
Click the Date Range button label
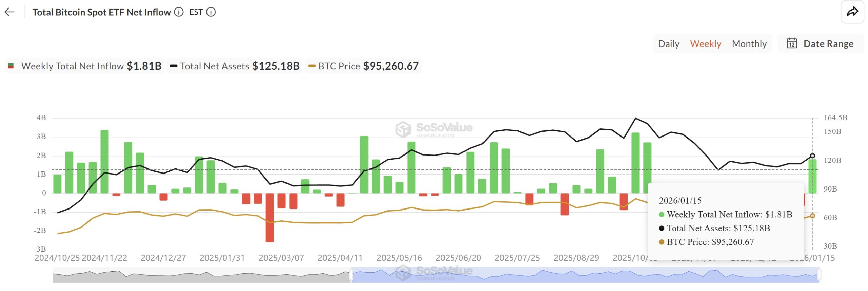[x=828, y=43]
